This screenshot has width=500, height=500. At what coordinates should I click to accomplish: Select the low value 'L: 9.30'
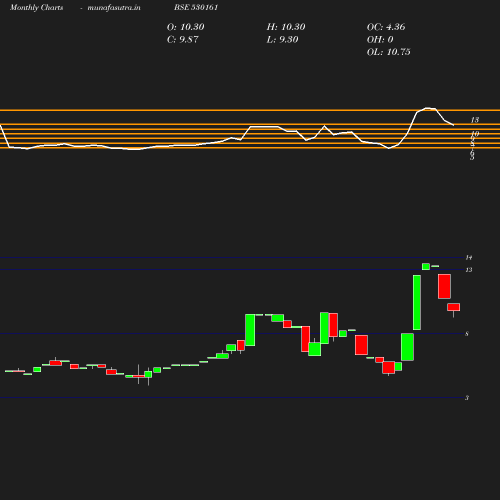pos(282,39)
